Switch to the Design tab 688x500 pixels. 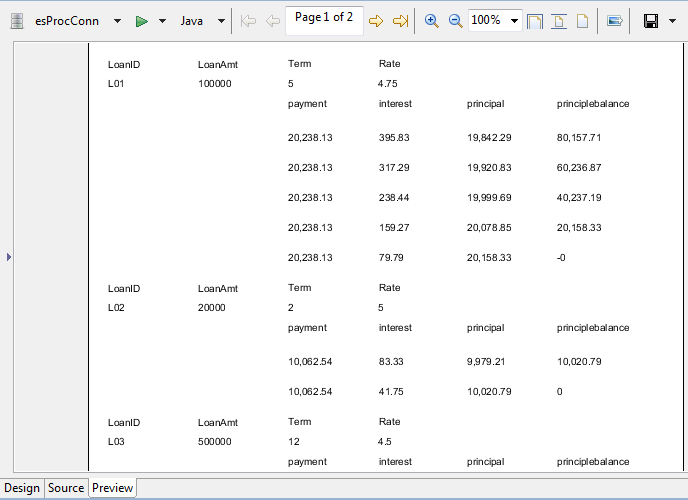click(22, 488)
